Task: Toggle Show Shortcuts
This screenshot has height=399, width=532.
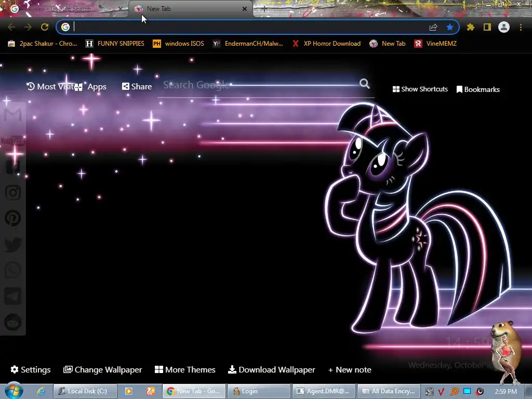Action: (420, 89)
